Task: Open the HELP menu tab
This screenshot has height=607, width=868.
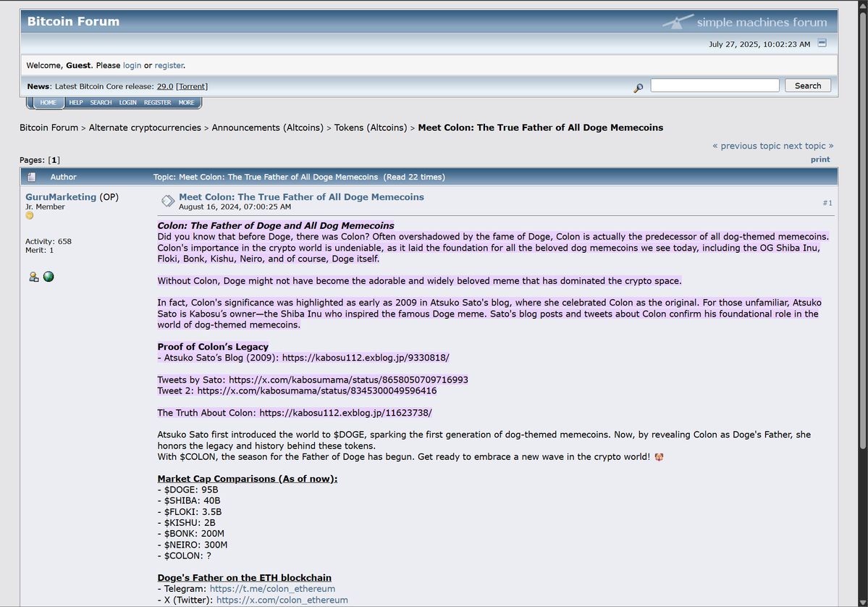Action: click(76, 102)
